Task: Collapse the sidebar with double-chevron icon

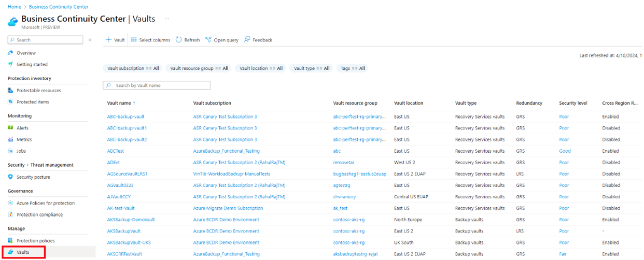Action: coord(90,40)
